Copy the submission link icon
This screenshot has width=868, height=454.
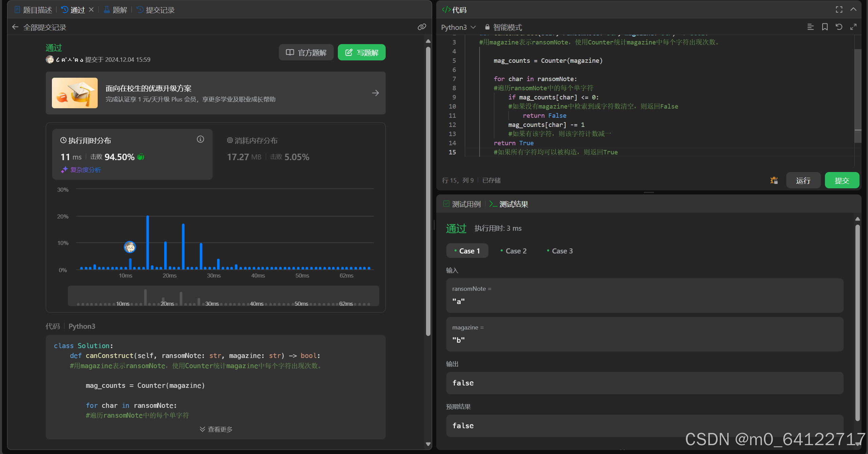coord(422,27)
